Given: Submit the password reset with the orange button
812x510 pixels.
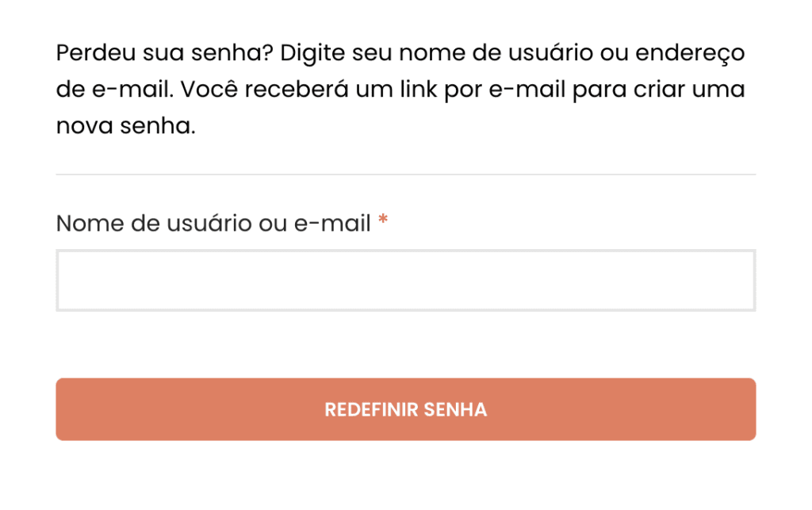Looking at the screenshot, I should click(x=405, y=409).
